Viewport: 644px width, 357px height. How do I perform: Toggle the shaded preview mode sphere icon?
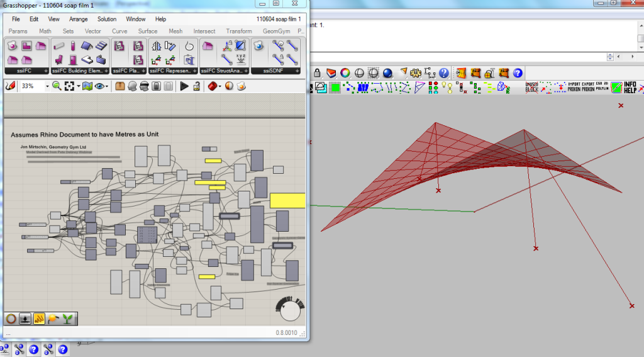(229, 86)
